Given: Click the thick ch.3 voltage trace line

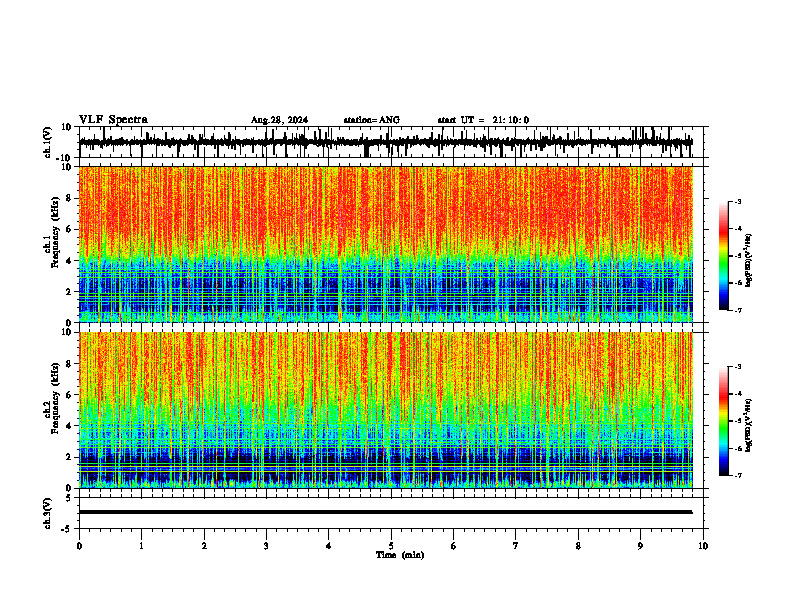Looking at the screenshot, I should tap(385, 512).
